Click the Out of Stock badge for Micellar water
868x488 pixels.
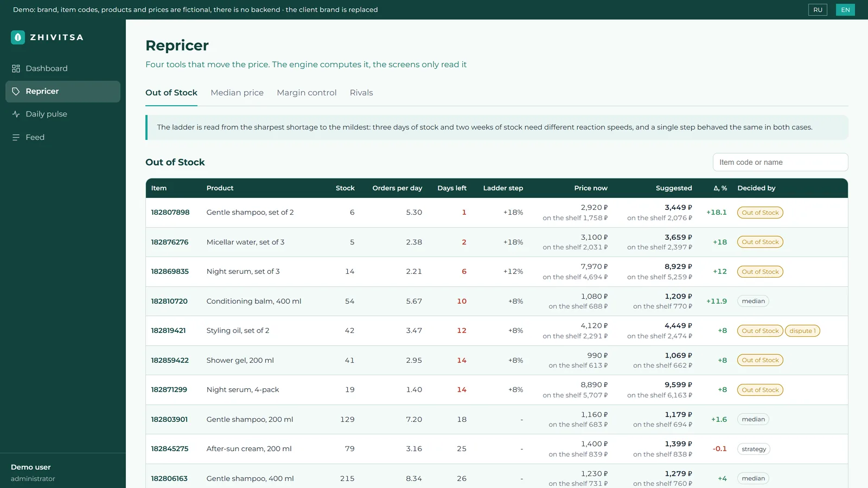coord(760,242)
